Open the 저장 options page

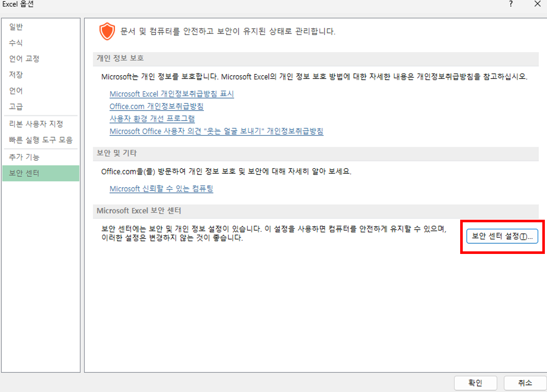[x=41, y=75]
